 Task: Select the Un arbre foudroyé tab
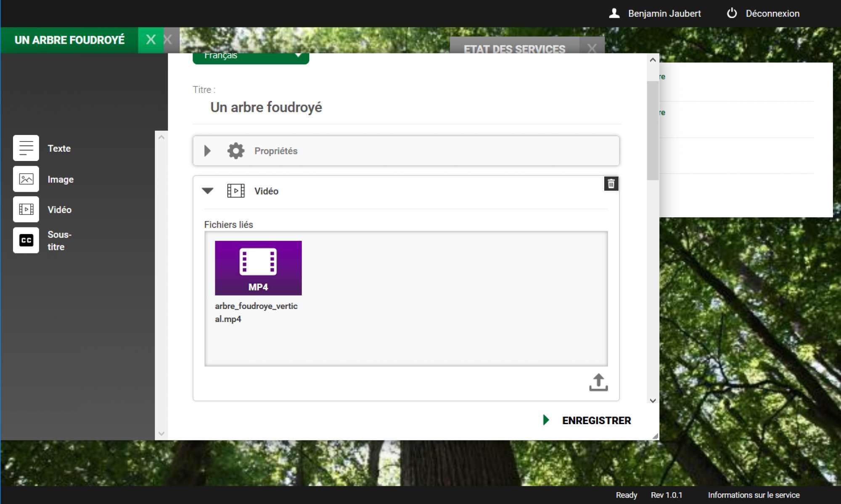(70, 40)
